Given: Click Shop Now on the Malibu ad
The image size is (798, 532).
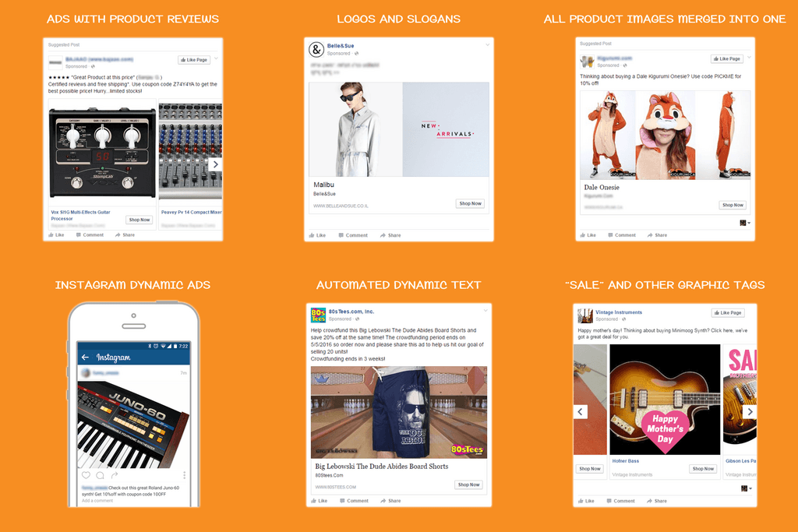Looking at the screenshot, I should (470, 203).
